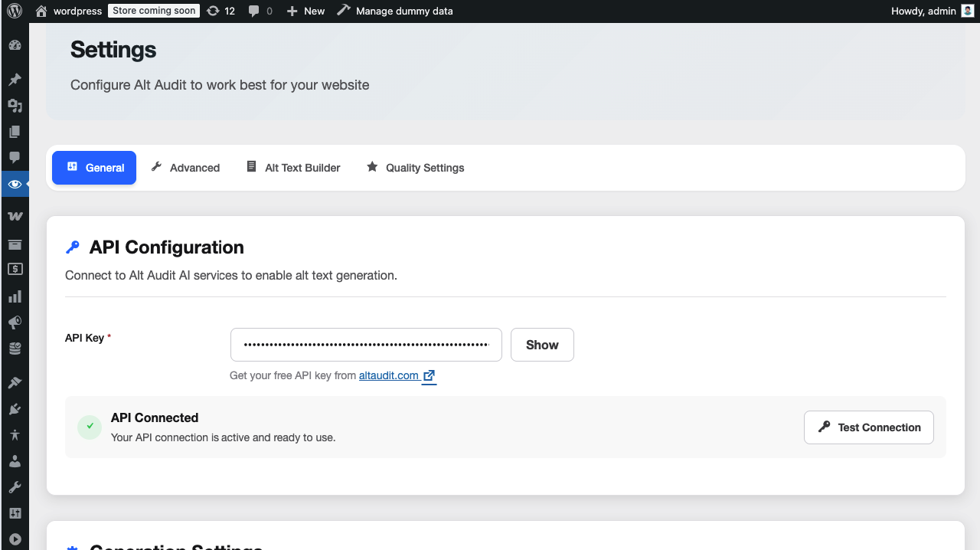Open Marketing megaphone sidebar icon
The height and width of the screenshot is (550, 980).
click(x=15, y=322)
